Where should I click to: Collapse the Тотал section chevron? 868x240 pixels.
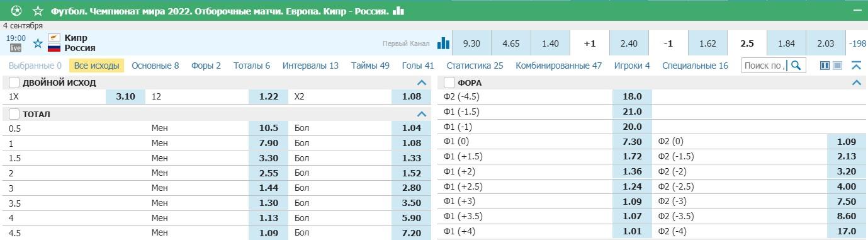pos(422,114)
